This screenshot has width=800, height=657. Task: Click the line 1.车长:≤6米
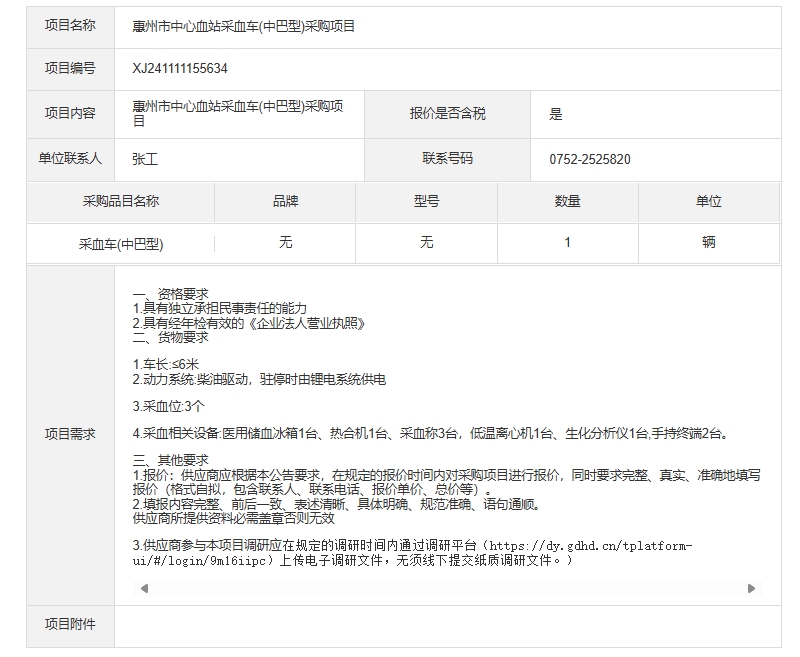[x=165, y=365]
